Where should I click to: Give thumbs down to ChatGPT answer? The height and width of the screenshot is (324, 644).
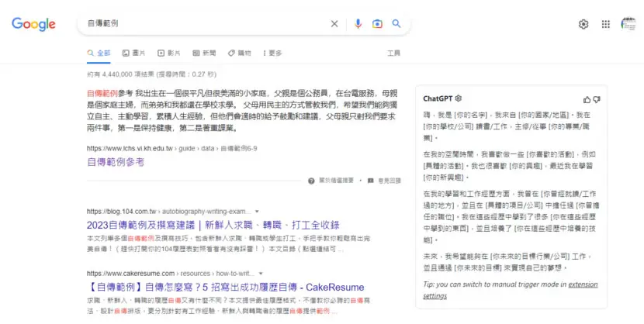(597, 99)
